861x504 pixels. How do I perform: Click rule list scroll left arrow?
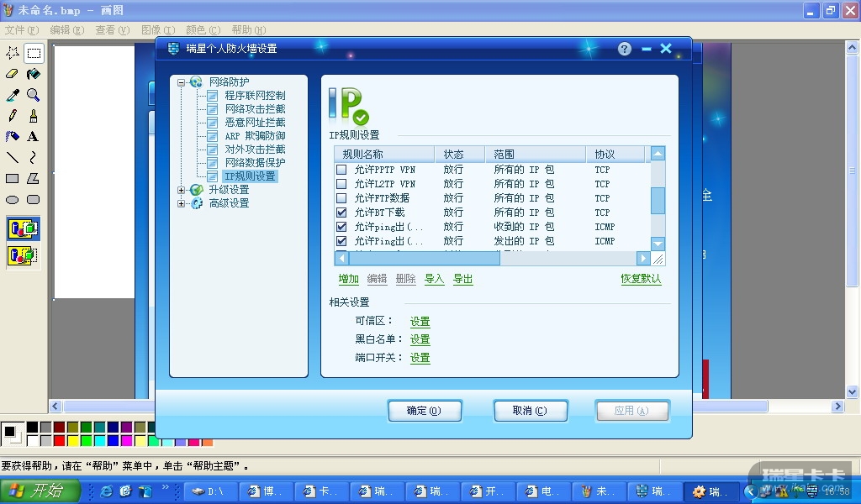341,258
